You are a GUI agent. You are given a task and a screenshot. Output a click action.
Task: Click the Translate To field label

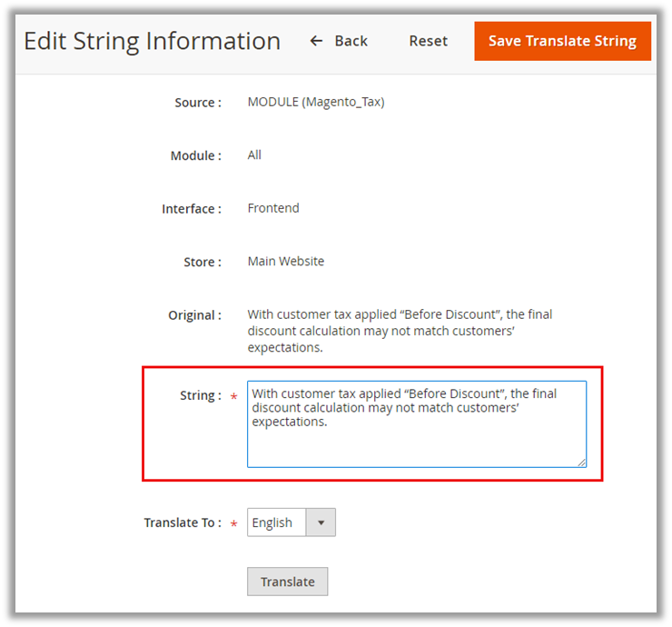point(182,522)
